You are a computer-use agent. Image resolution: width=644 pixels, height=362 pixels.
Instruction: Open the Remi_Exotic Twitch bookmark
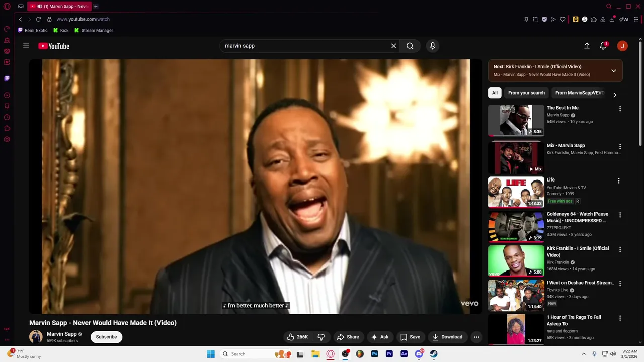[32, 30]
